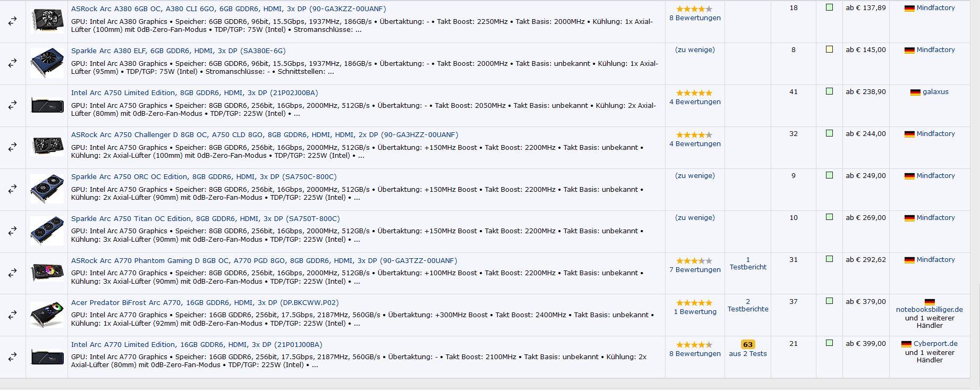The width and height of the screenshot is (980, 390).
Task: Open Intel Arc A750 Limited Edition product link
Action: [194, 93]
